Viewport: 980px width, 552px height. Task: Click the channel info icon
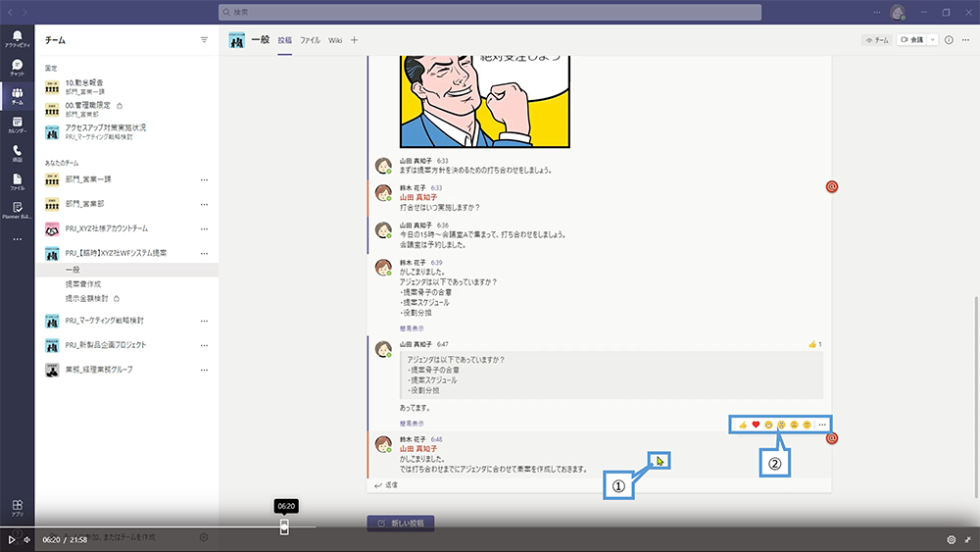(x=949, y=40)
